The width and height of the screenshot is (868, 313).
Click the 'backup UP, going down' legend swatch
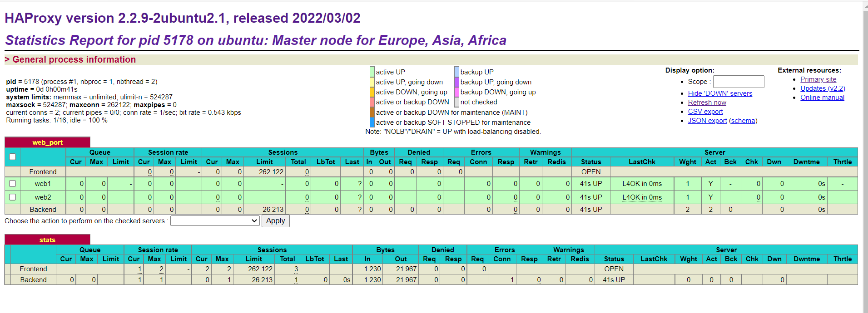click(457, 82)
